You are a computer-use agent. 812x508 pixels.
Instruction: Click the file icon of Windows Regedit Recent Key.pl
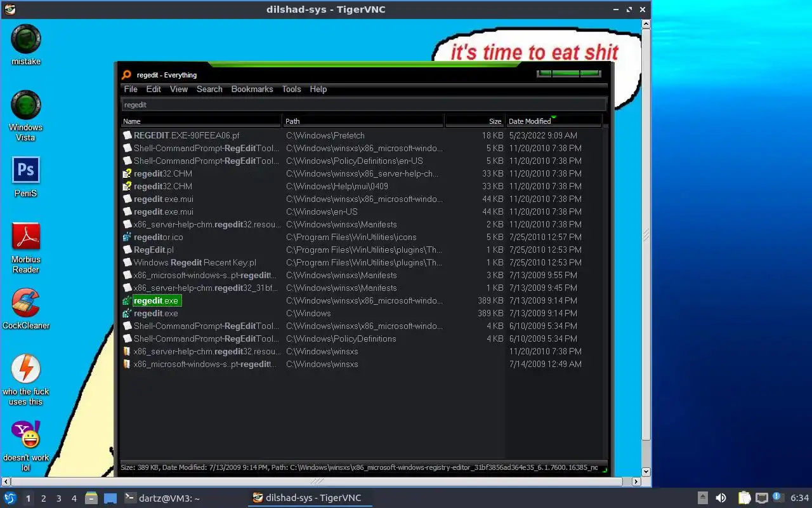pyautogui.click(x=128, y=262)
